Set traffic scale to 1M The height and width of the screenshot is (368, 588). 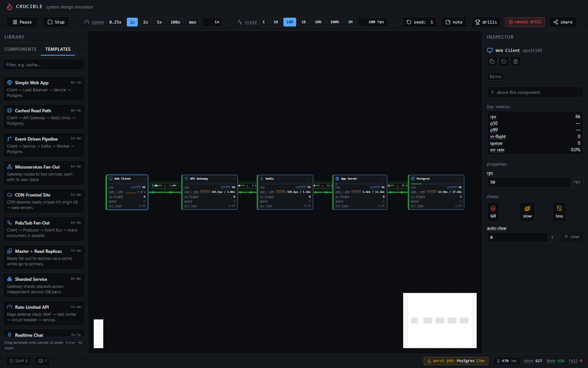[x=350, y=22]
